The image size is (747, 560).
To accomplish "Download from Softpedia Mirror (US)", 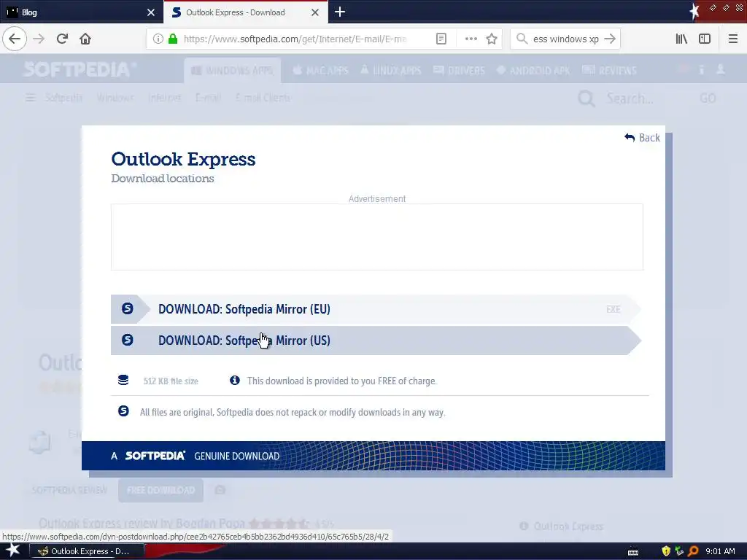I will 376,341.
